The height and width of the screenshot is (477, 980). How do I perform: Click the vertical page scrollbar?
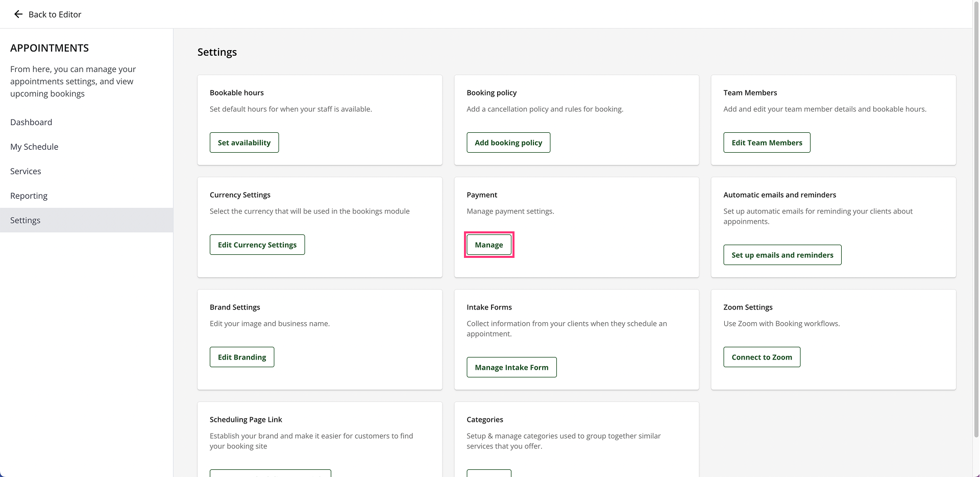(x=976, y=220)
